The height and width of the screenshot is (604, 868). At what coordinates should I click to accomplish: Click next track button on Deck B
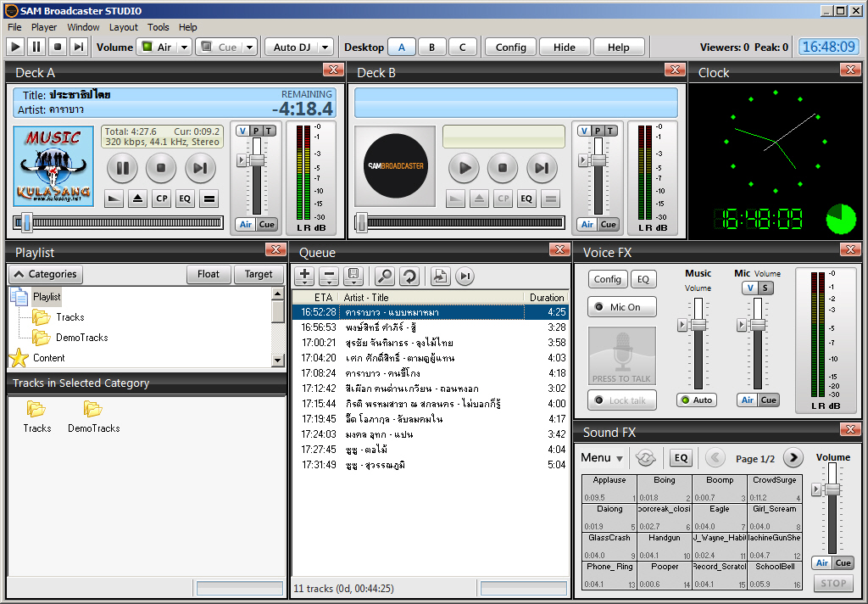click(542, 168)
